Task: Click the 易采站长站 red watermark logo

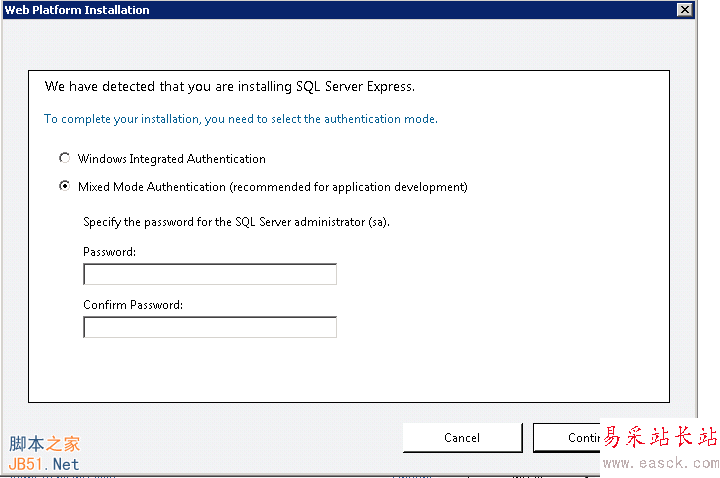Action: pos(661,438)
